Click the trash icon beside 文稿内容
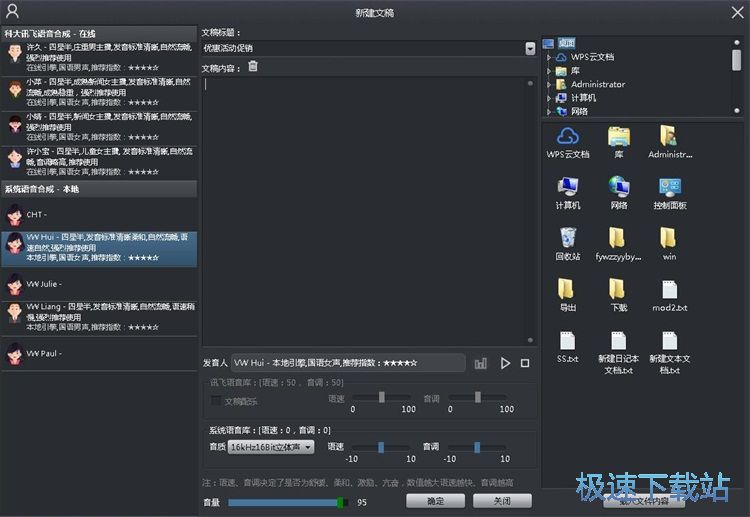Viewport: 750px width, 517px height. click(x=253, y=66)
